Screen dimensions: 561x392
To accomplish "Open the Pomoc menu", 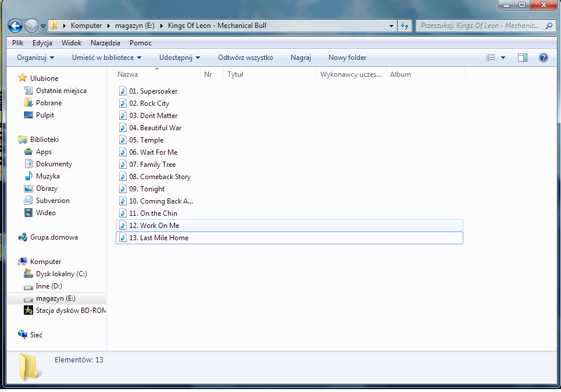I will click(x=141, y=43).
